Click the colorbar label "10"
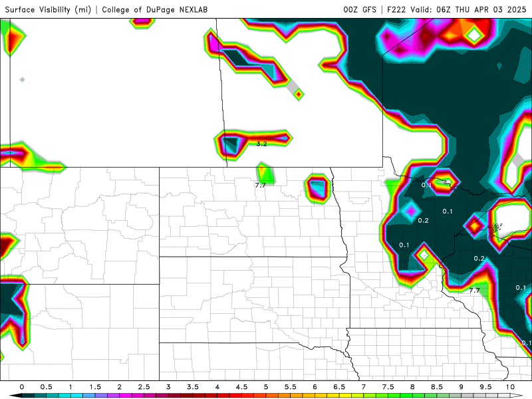 coord(510,387)
